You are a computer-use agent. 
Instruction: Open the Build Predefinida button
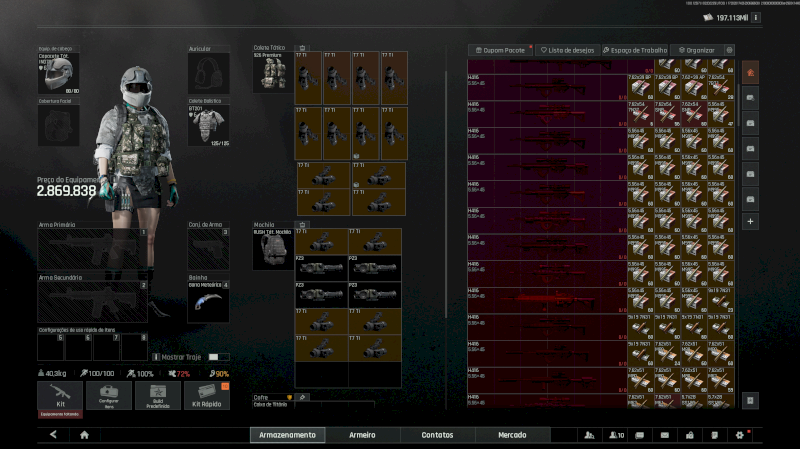point(157,396)
